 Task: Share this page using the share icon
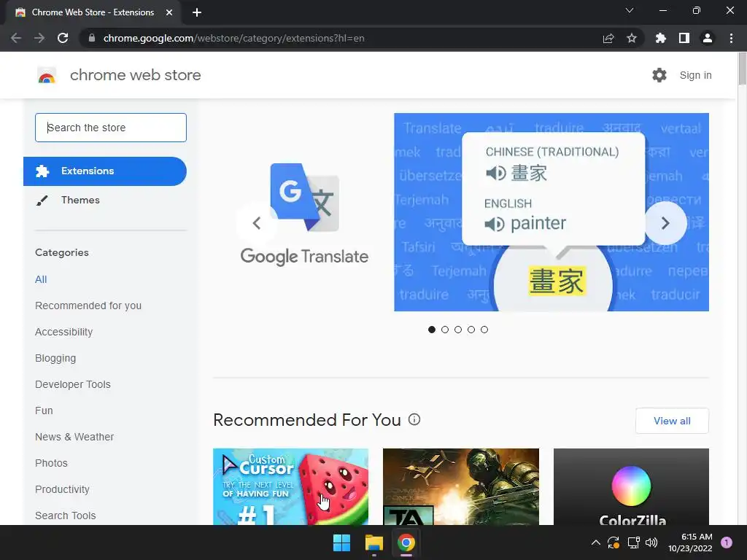[608, 38]
